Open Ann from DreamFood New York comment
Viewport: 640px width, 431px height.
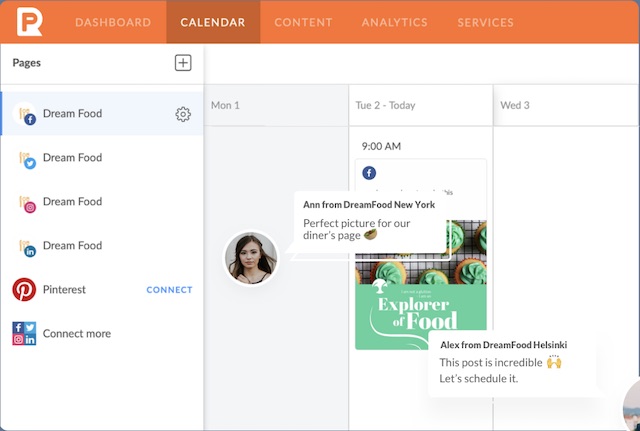[369, 222]
